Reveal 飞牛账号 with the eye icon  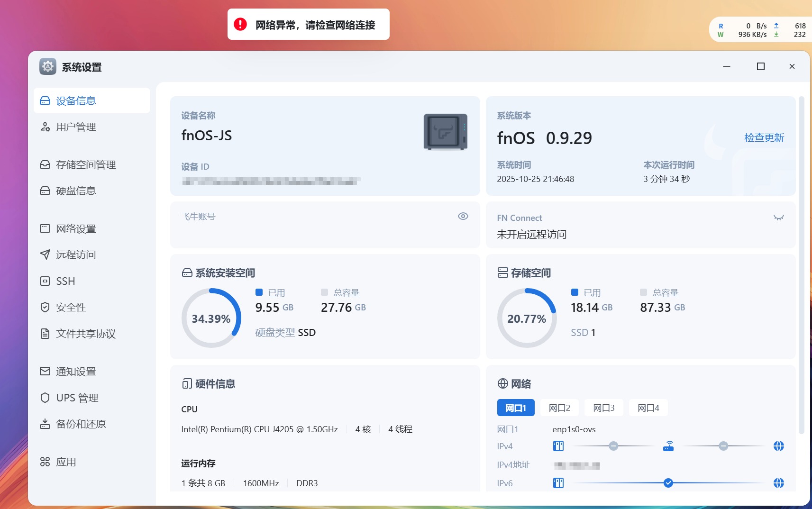click(x=463, y=216)
